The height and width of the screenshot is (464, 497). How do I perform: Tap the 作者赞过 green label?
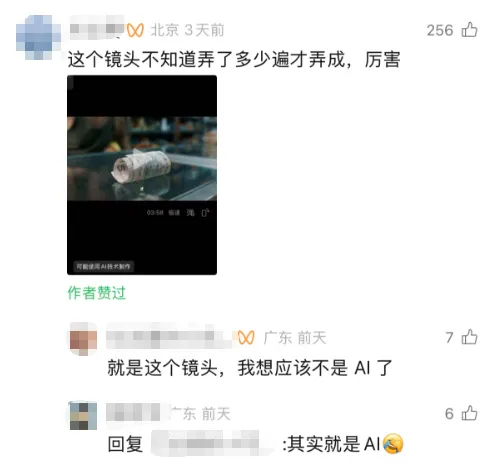coord(97,293)
